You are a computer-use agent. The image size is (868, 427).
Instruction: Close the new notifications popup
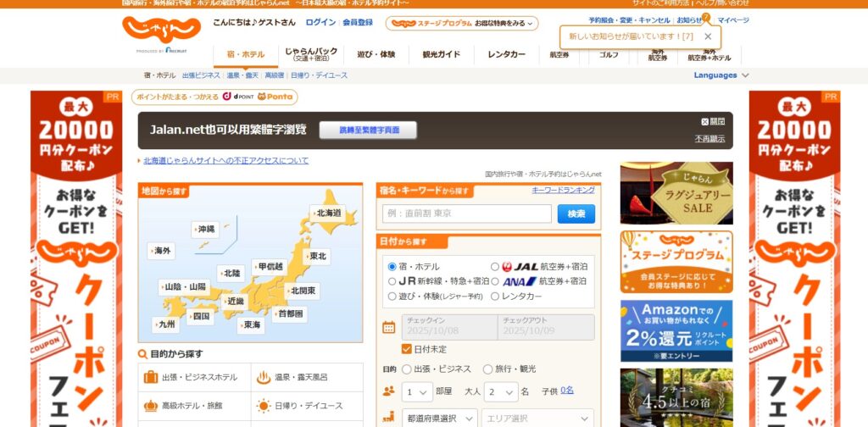point(708,36)
